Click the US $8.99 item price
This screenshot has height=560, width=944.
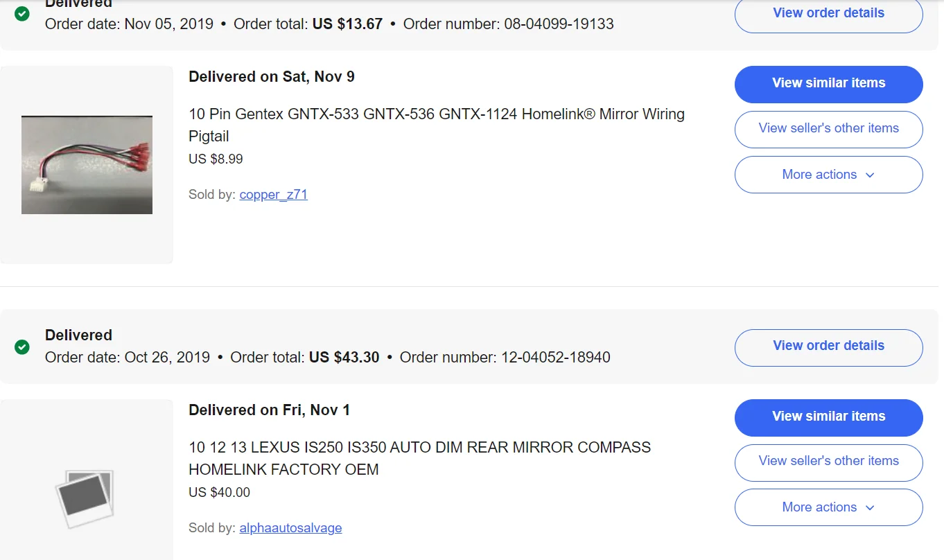point(216,159)
